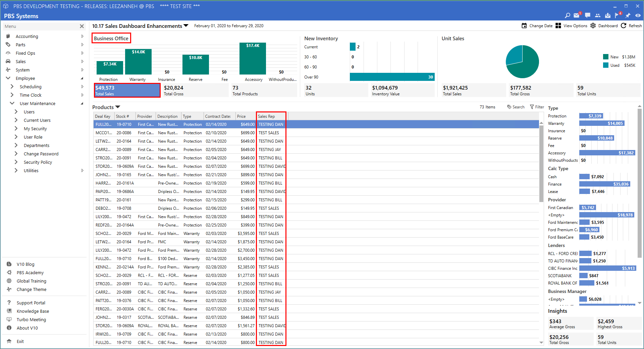This screenshot has height=349, width=644.
Task: Click the Exit home icon
Action: [9, 341]
